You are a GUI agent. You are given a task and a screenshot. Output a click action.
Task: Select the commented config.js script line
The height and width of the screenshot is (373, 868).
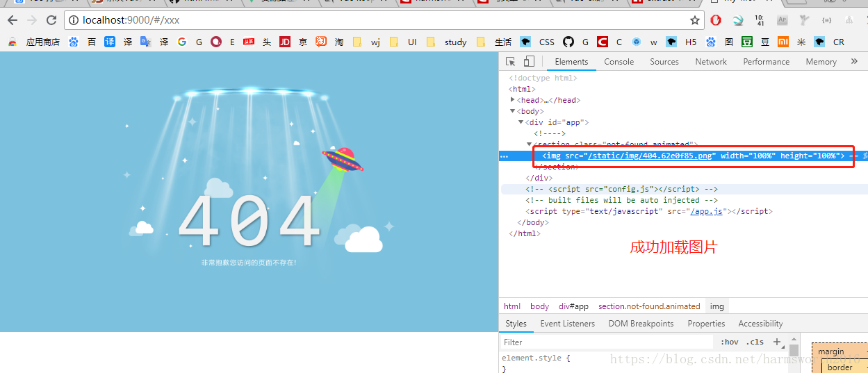[621, 189]
